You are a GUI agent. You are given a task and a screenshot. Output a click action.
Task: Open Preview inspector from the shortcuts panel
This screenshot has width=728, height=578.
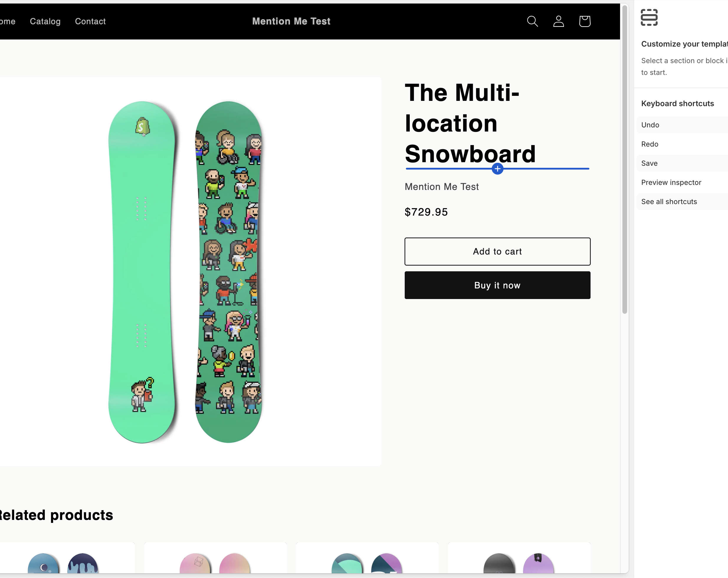[x=671, y=182]
